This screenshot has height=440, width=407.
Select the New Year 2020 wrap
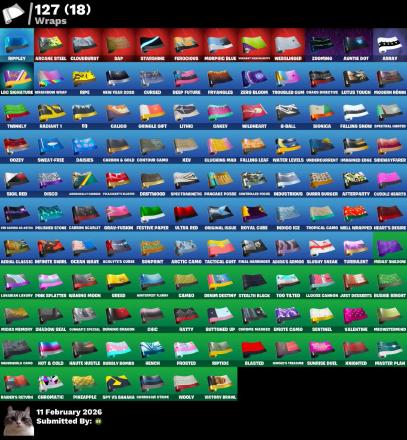click(x=119, y=79)
